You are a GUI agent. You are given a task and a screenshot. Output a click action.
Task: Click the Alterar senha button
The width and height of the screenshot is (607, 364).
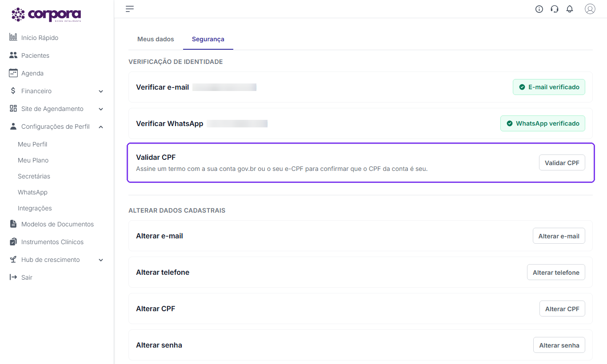click(x=559, y=345)
